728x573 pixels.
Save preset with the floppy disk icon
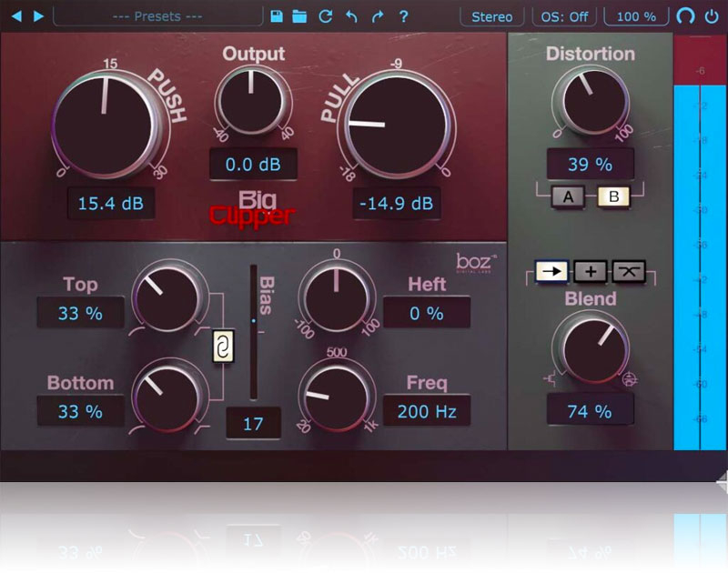point(278,16)
